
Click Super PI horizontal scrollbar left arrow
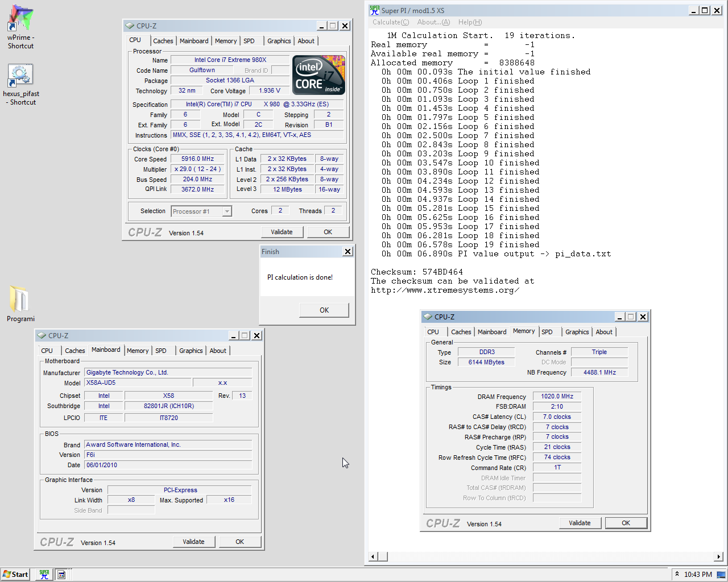point(373,557)
